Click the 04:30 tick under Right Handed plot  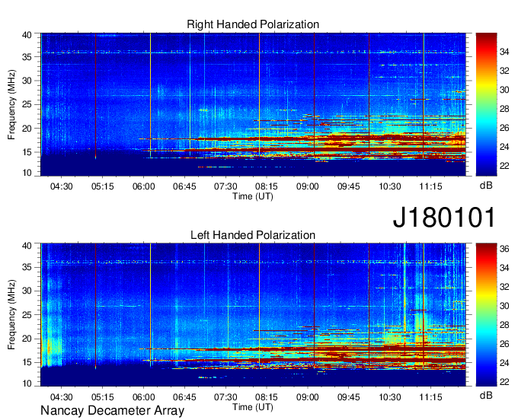pos(61,186)
